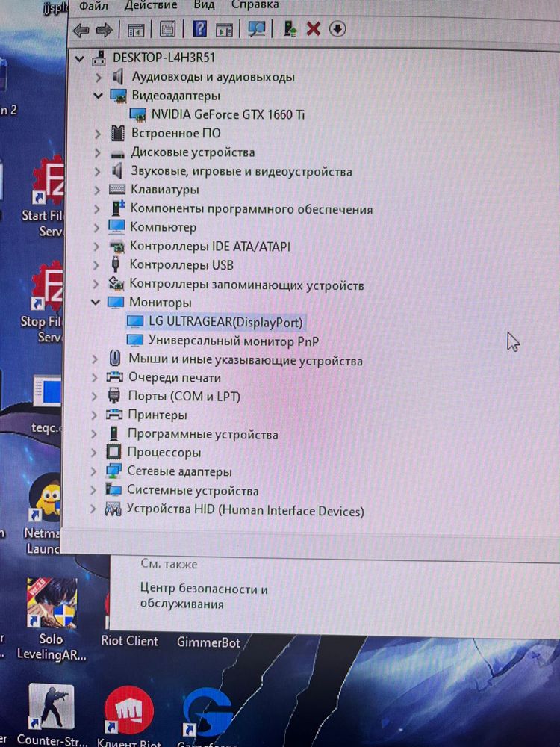Click the Show/Hide console tree toolbar icon
Image resolution: width=560 pixels, height=747 pixels.
pos(136,30)
